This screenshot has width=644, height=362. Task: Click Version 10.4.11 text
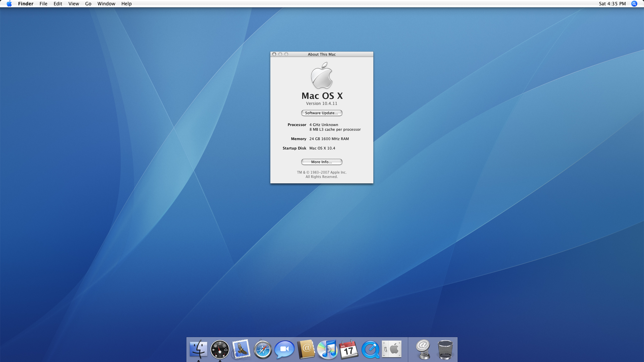(322, 104)
